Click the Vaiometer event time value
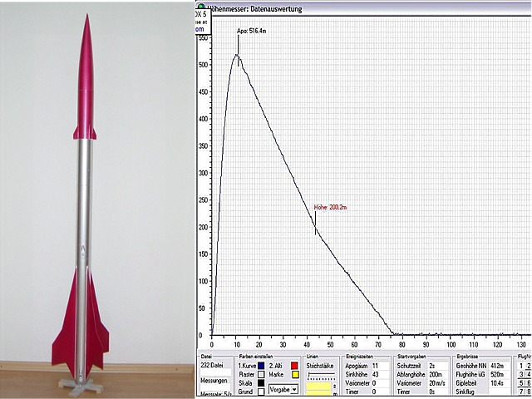Screen dimensions: 532x399 [380, 383]
